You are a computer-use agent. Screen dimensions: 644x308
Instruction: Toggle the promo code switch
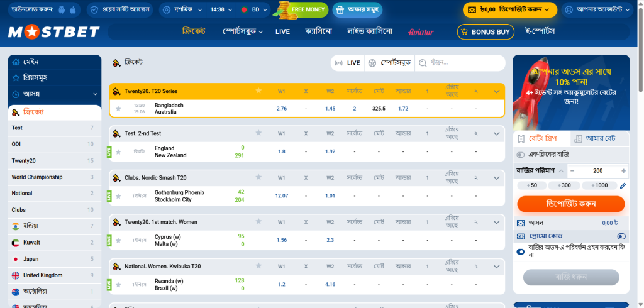[621, 236]
